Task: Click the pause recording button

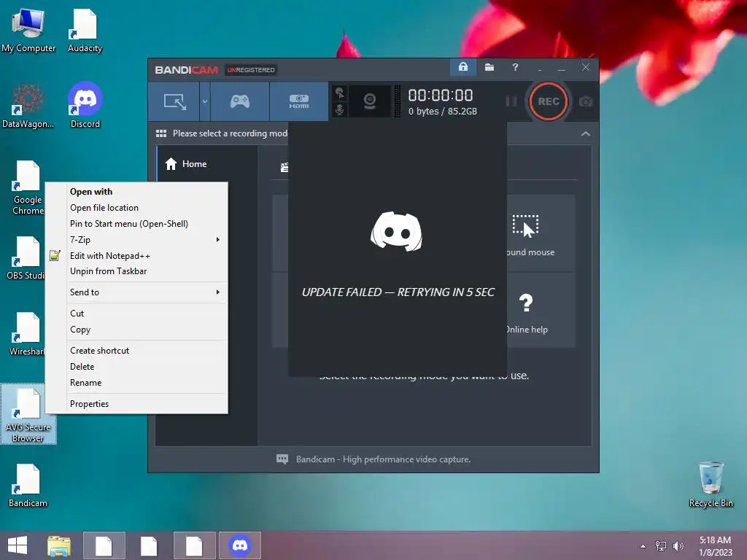Action: pyautogui.click(x=511, y=101)
